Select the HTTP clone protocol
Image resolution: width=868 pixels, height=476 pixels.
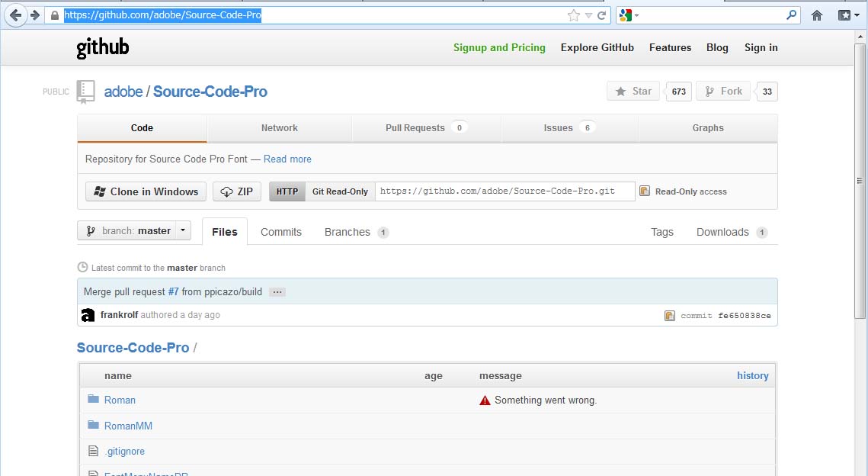point(287,191)
